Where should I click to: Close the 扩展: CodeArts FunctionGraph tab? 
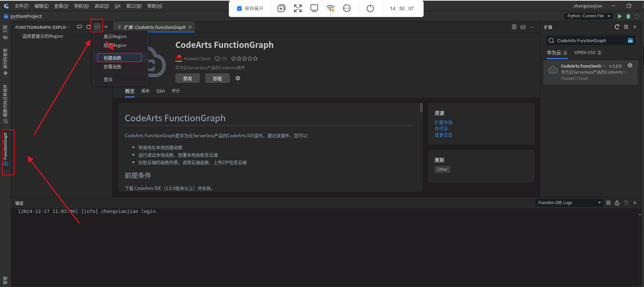190,27
